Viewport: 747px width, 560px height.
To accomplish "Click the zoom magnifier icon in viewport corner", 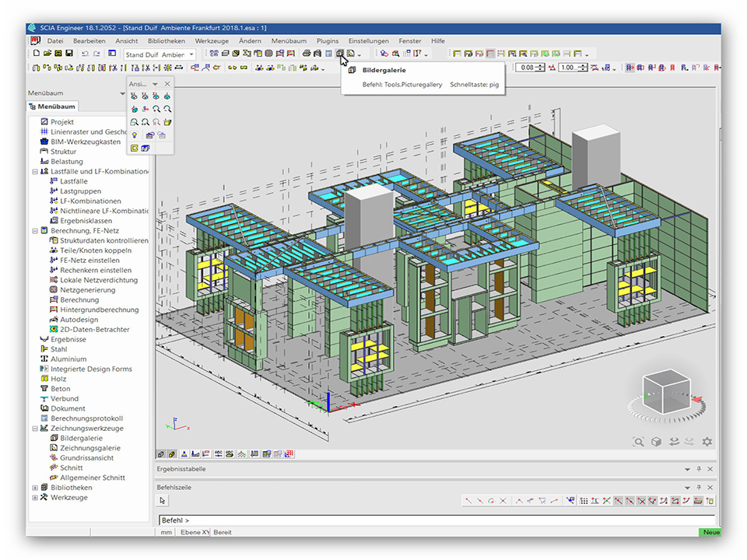I will [638, 442].
